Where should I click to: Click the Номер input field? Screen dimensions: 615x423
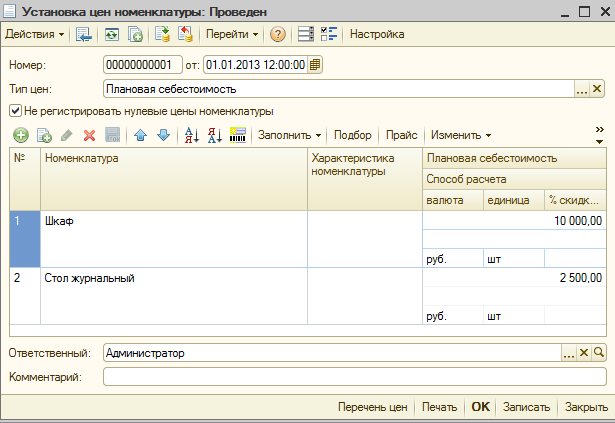pos(143,65)
